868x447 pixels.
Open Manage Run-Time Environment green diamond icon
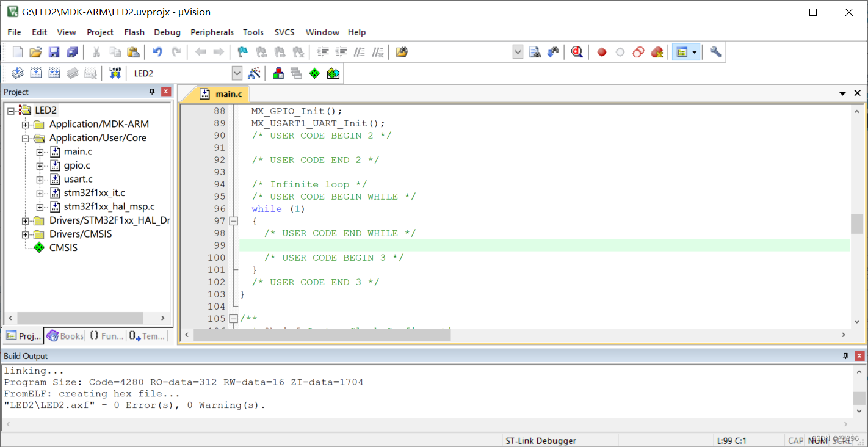[314, 73]
